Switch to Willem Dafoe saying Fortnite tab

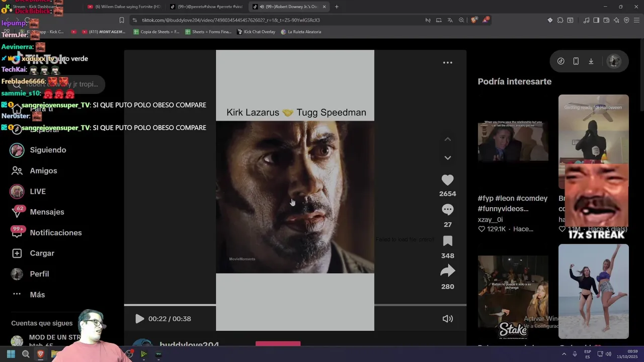[124, 7]
